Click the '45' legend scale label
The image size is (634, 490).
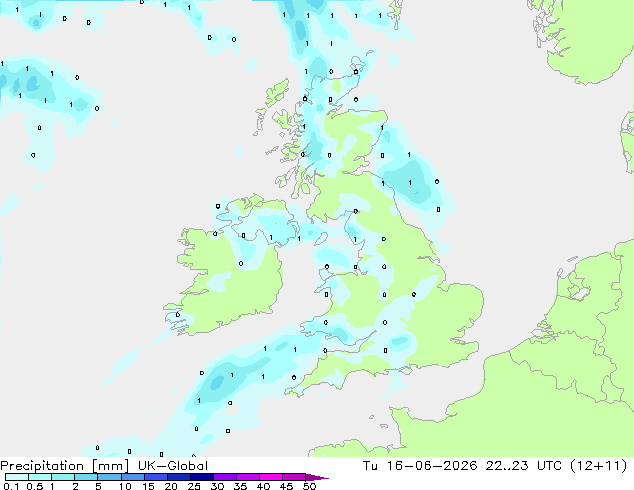[286, 486]
